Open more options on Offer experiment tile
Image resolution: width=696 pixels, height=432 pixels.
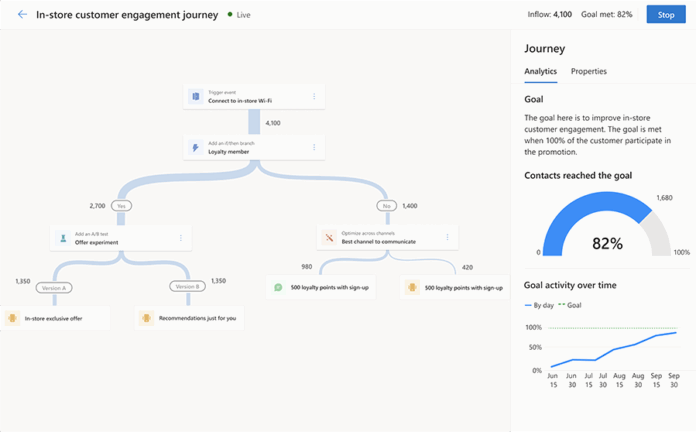coord(181,238)
